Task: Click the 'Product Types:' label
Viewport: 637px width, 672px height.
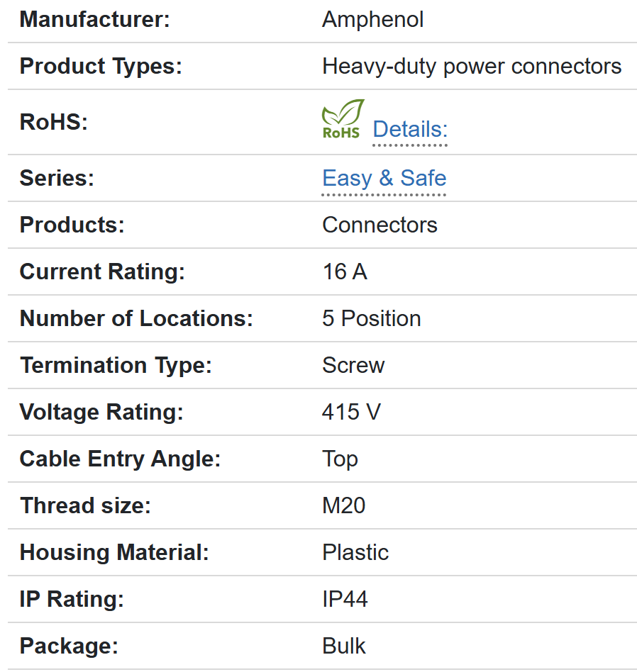Action: (101, 67)
